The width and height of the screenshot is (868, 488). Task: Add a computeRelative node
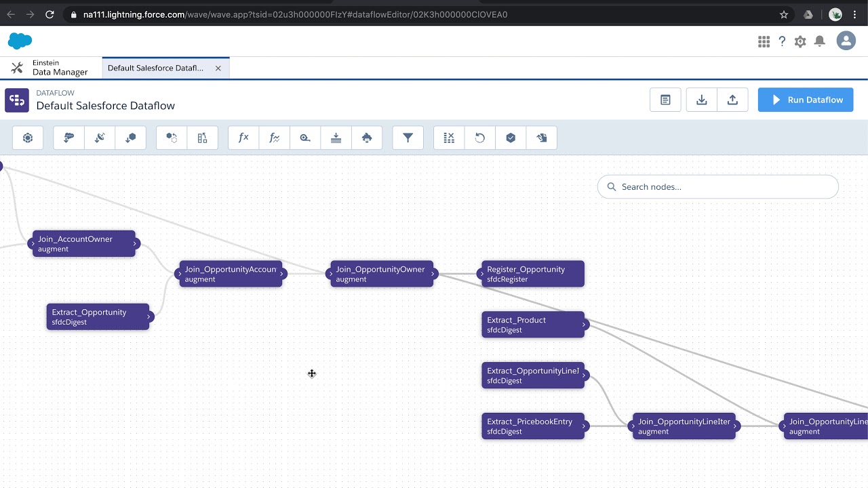tap(274, 138)
